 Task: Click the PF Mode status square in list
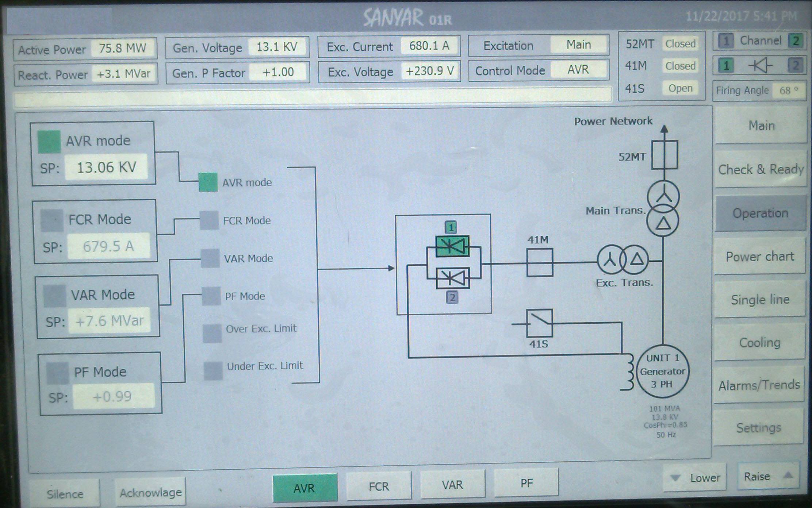pyautogui.click(x=211, y=296)
